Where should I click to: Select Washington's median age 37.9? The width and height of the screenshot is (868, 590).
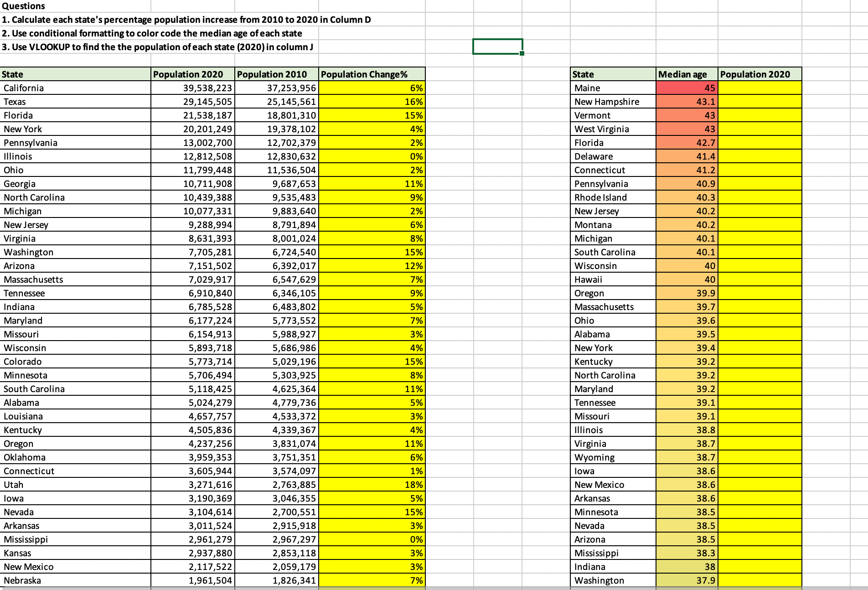(687, 580)
